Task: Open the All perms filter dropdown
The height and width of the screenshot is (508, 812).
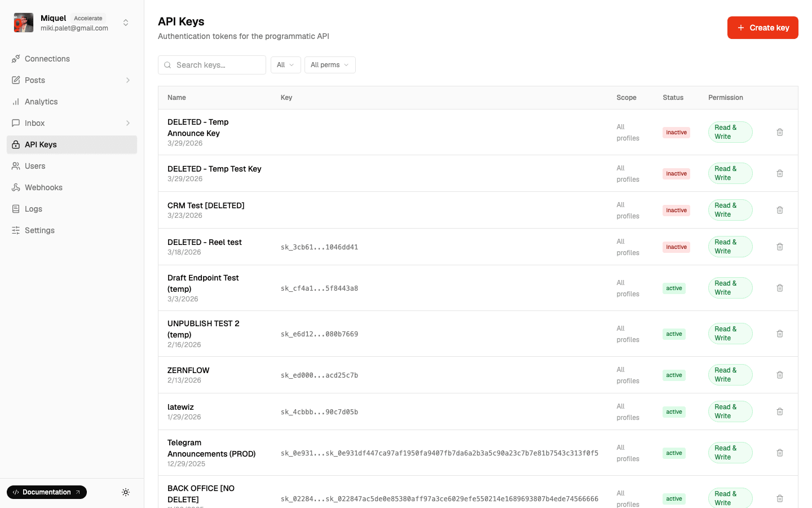Action: [x=330, y=65]
